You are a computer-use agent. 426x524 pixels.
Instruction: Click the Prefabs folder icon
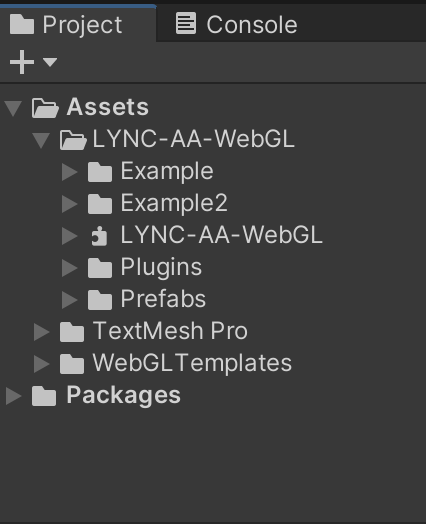100,300
